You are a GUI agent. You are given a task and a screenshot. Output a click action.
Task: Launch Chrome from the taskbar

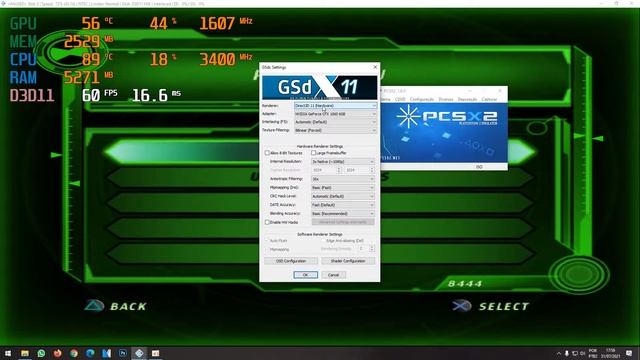pyautogui.click(x=74, y=353)
